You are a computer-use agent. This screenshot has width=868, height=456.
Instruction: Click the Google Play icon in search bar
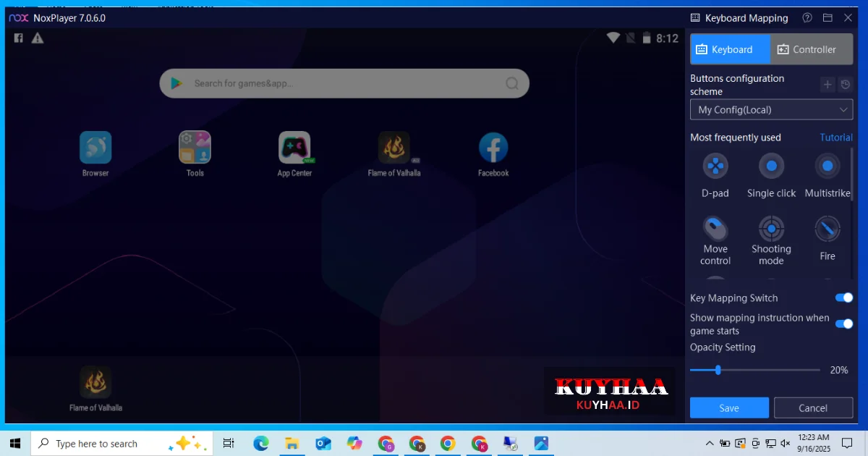pyautogui.click(x=176, y=83)
